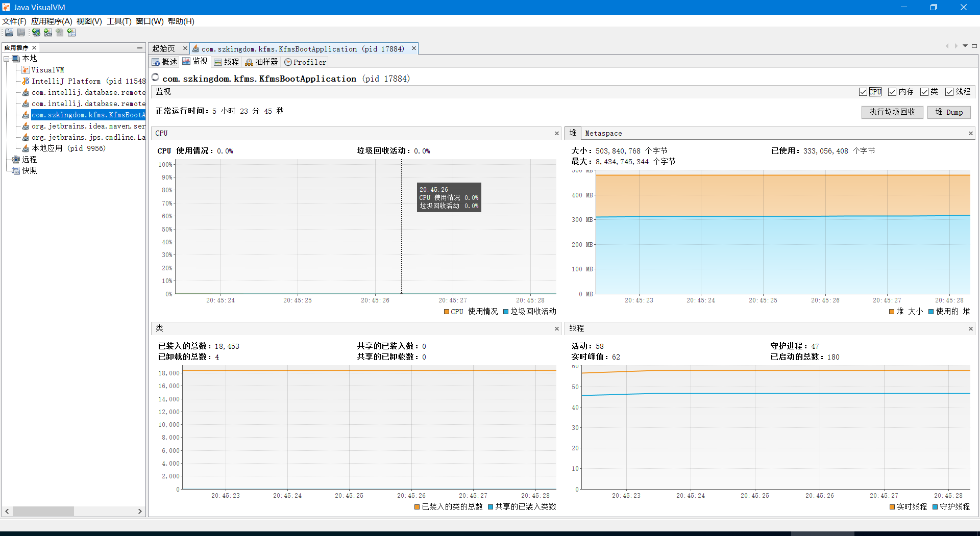Uncheck the 内存 (Memory) chart checkbox
Image resolution: width=980 pixels, height=536 pixels.
892,92
